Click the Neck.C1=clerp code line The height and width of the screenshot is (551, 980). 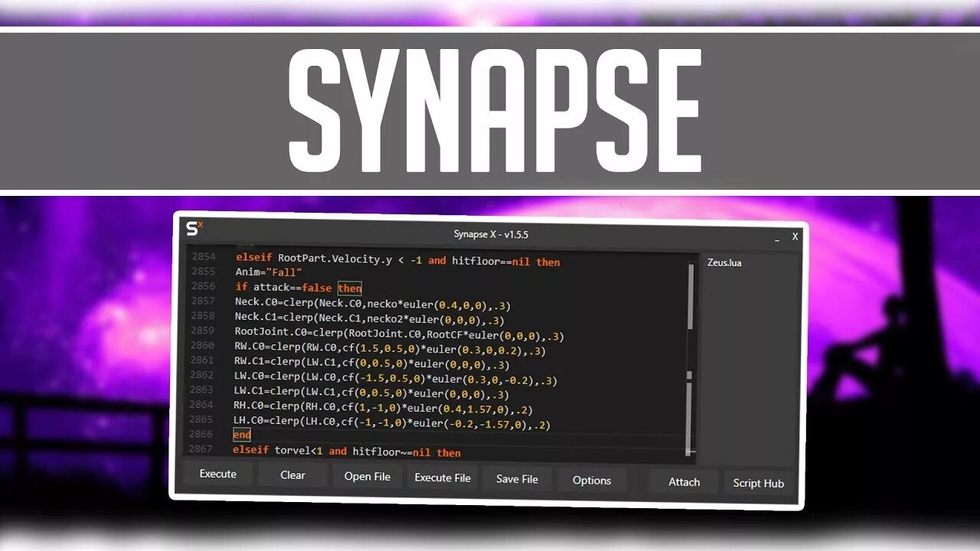pyautogui.click(x=370, y=318)
